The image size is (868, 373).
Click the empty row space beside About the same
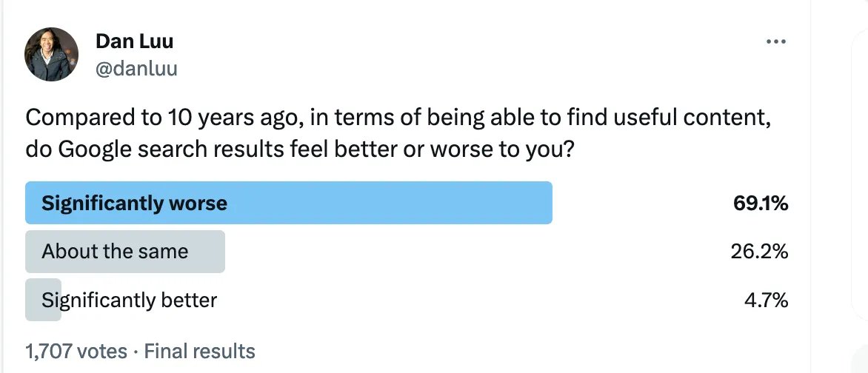click(x=474, y=252)
